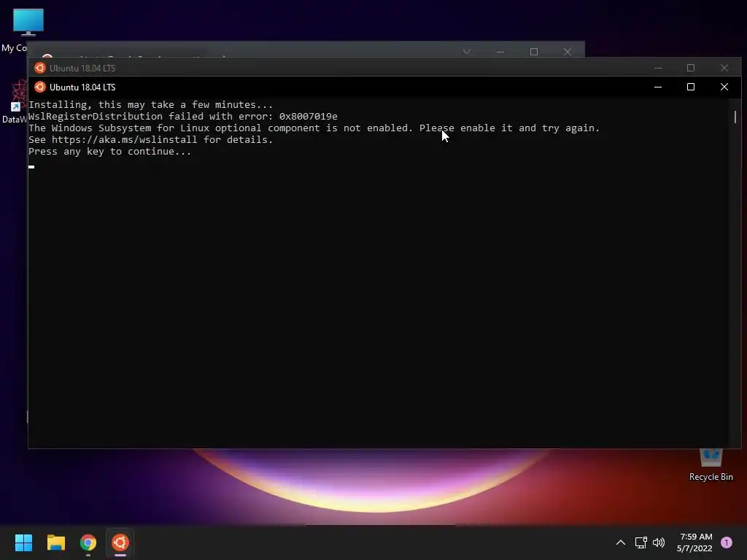Click the Ubuntu logo in the second window title bar
This screenshot has width=747, height=560.
point(40,68)
